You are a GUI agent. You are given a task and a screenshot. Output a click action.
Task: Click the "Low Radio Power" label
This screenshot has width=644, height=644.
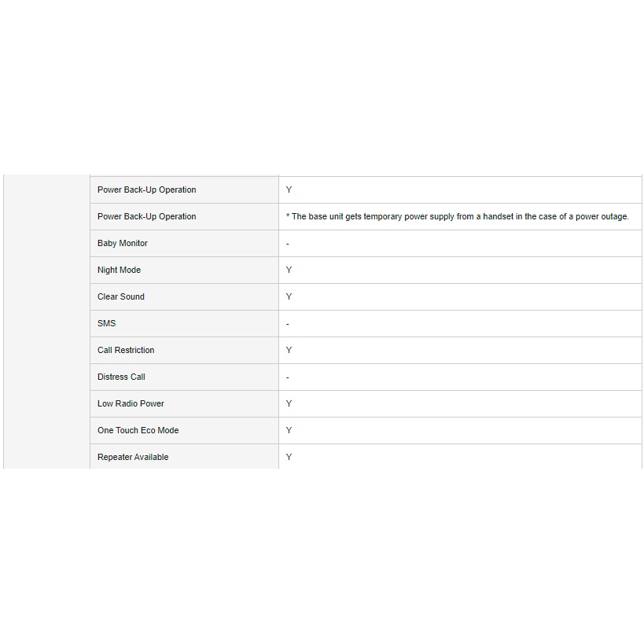pos(131,404)
